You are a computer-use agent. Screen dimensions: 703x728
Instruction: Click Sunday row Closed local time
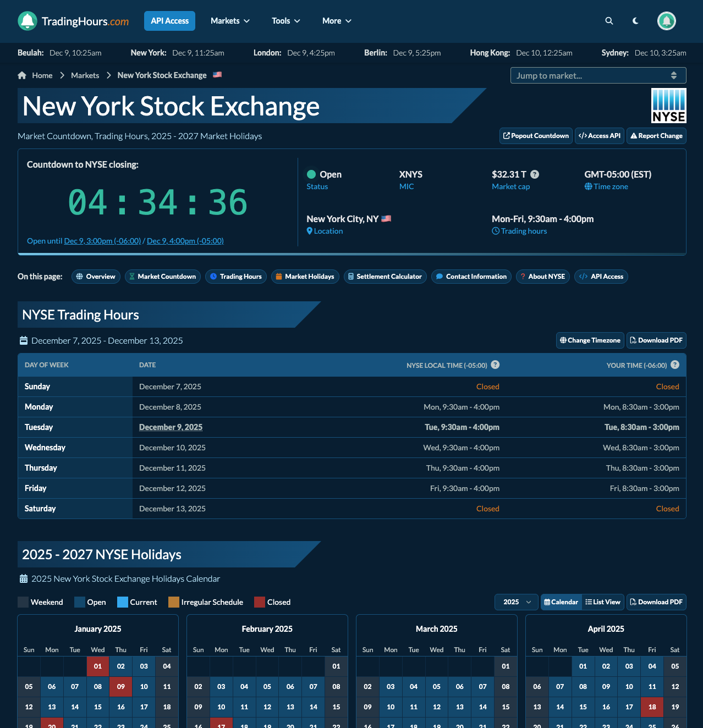(488, 387)
